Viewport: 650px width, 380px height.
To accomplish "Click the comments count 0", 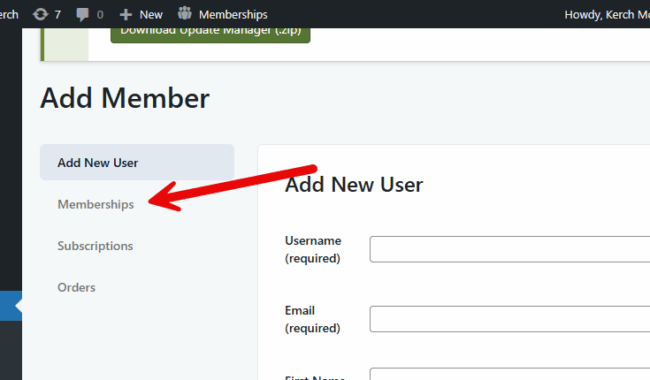I will [x=100, y=15].
